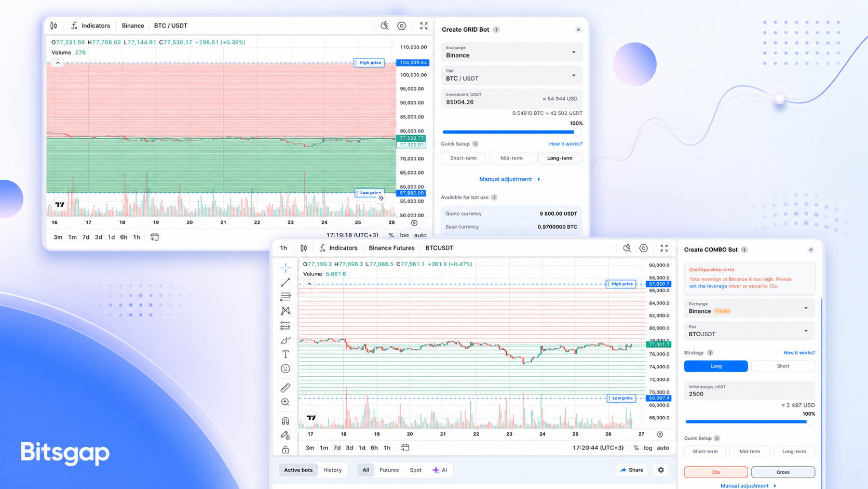Viewport: 868px width, 489px height.
Task: Toggle auto scale in GRID chart
Action: tap(421, 235)
